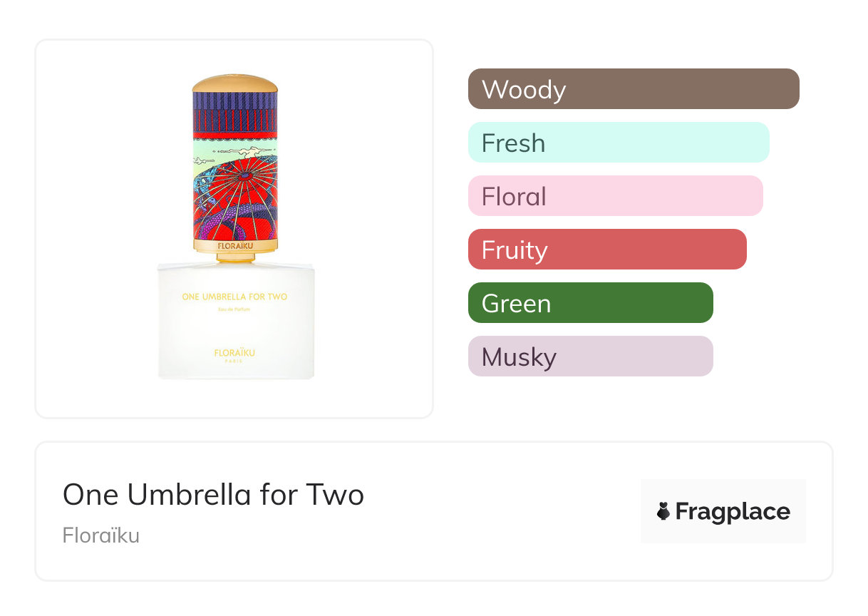Click the pink Floral accord bar
Image resolution: width=868 pixels, height=616 pixels.
615,196
